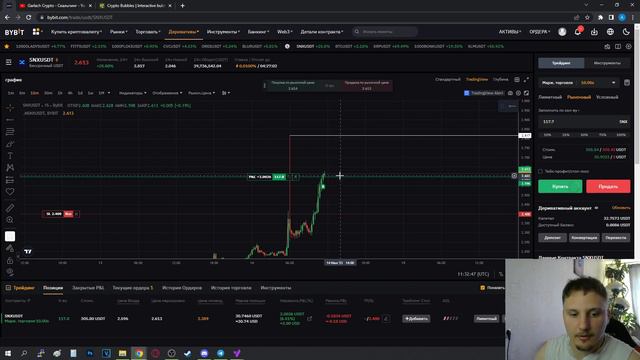Select the ruler measure tool
Screen dimensions: 640x360
(x=10, y=208)
